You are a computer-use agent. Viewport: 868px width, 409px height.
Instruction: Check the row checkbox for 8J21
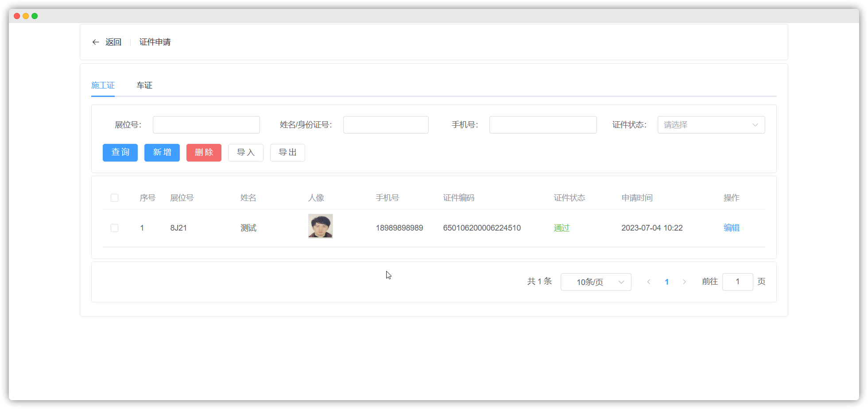point(114,228)
